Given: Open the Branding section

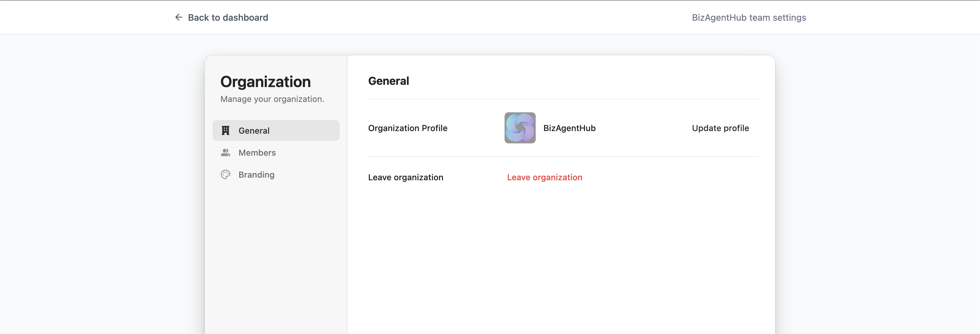Looking at the screenshot, I should [x=276, y=174].
